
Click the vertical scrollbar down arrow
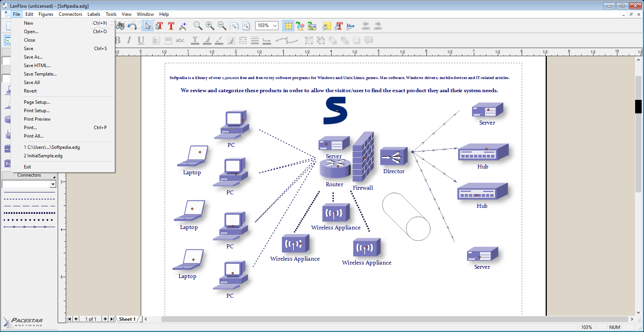click(x=638, y=312)
